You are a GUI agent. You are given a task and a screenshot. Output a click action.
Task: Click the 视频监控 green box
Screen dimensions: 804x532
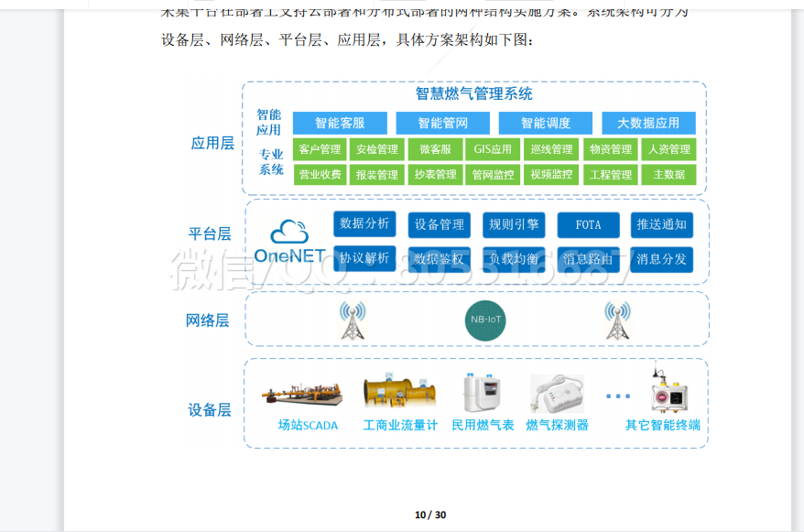[551, 174]
